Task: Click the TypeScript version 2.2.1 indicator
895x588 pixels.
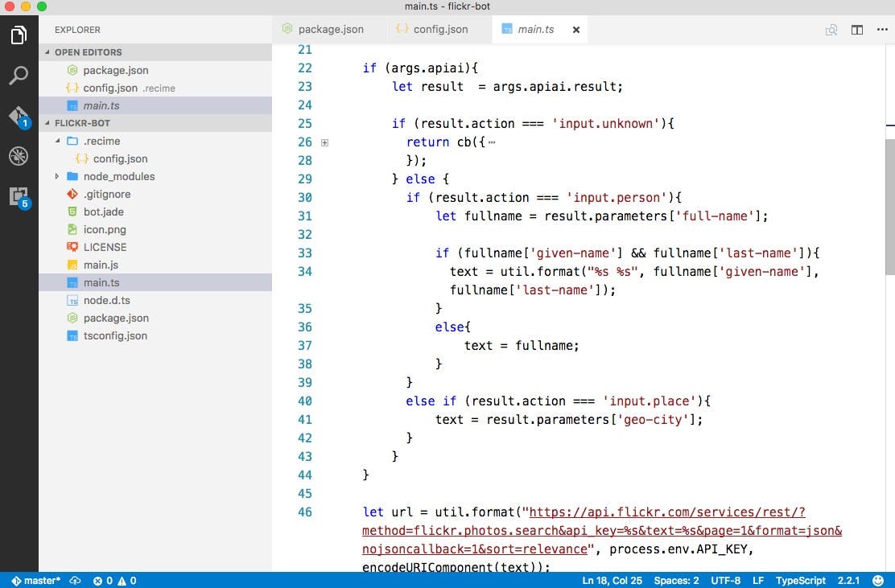Action: pyautogui.click(x=848, y=581)
